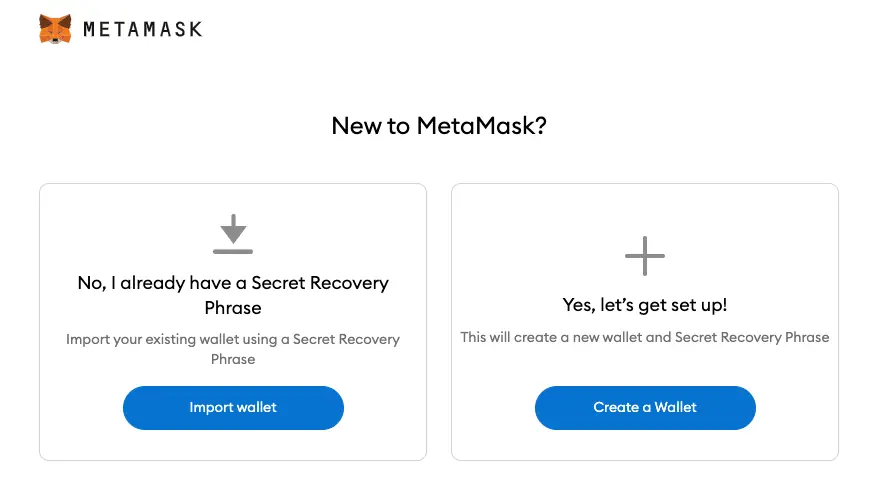Click "Yes, let's get set up!" title
The width and height of the screenshot is (885, 477).
(x=645, y=305)
